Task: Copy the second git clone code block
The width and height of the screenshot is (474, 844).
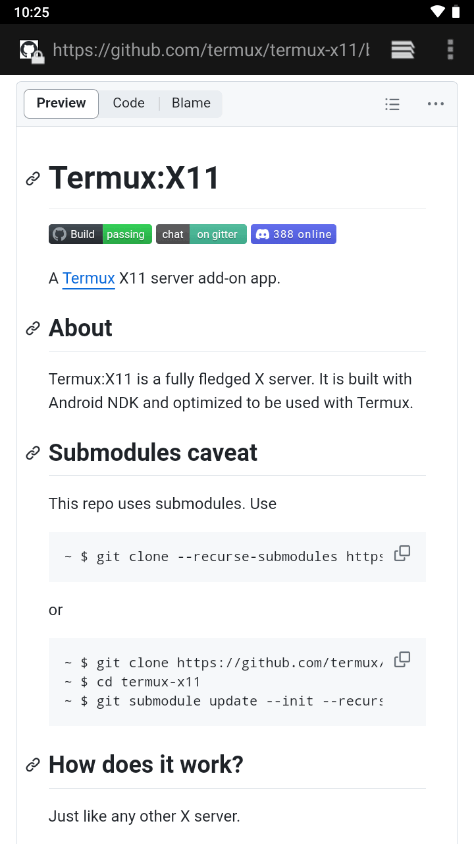Action: click(402, 659)
